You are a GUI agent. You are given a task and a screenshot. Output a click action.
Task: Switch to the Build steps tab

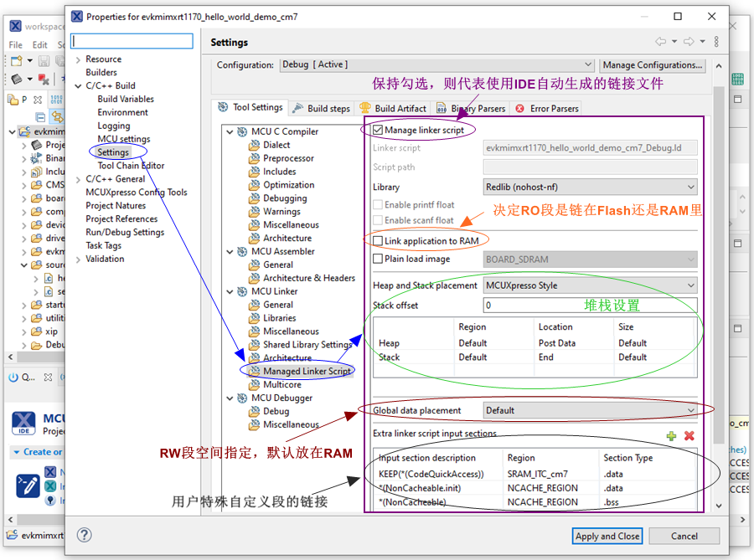[x=322, y=109]
